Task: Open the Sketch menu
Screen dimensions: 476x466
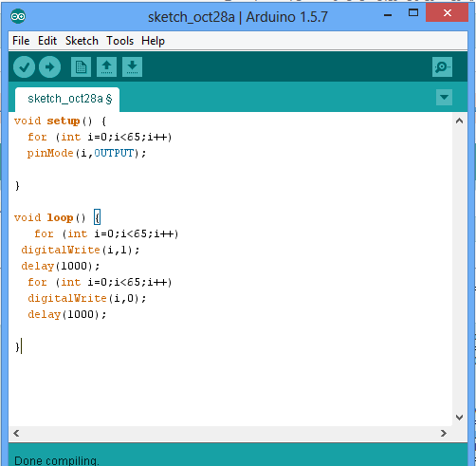Action: click(x=82, y=41)
